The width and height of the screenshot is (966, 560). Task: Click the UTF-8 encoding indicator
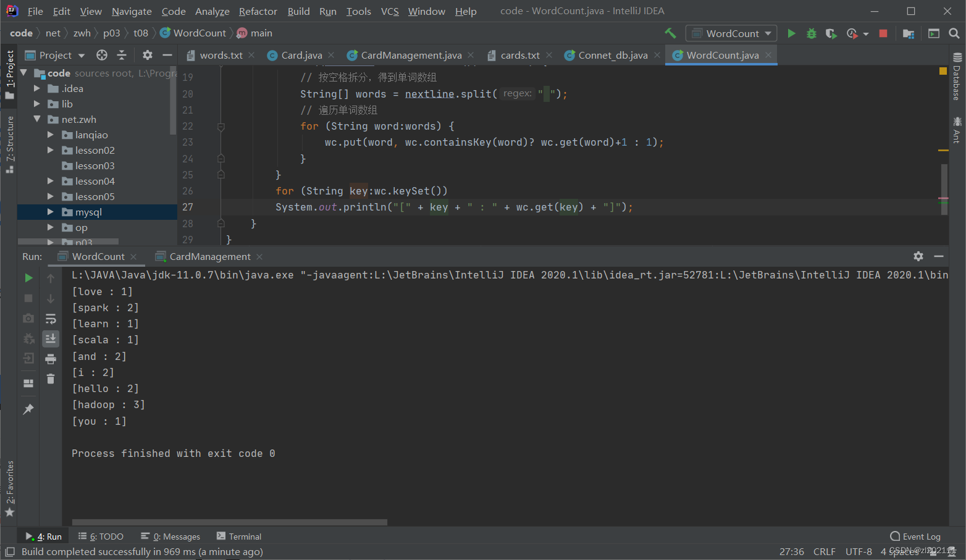pyautogui.click(x=859, y=552)
